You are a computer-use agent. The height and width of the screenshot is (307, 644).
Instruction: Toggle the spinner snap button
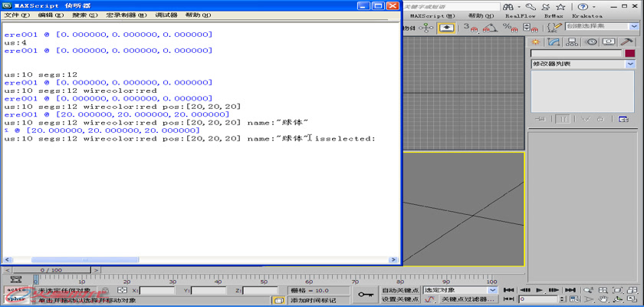pyautogui.click(x=530, y=28)
